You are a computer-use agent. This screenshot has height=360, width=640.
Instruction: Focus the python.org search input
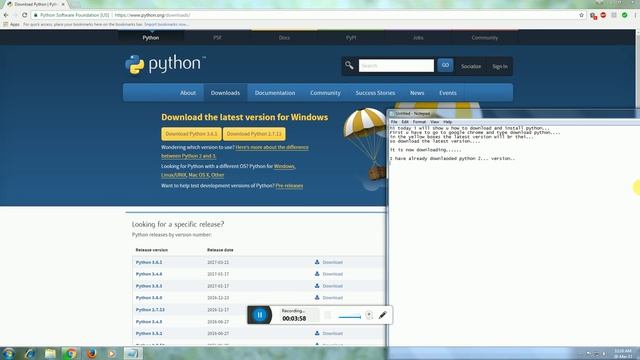(x=396, y=65)
